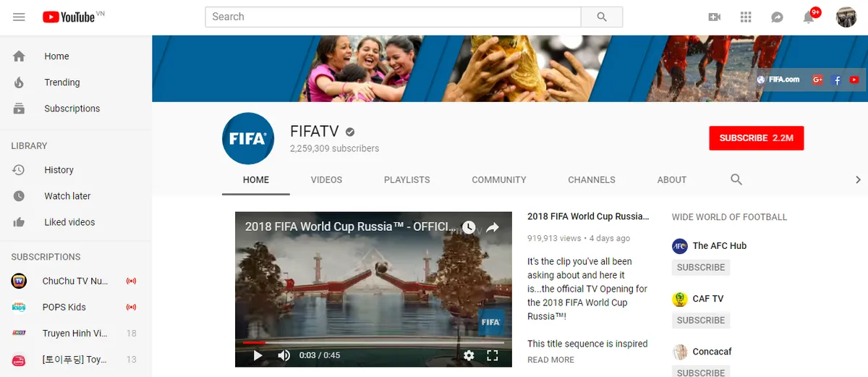Switch to the PLAYLISTS tab
The width and height of the screenshot is (868, 377).
[407, 179]
